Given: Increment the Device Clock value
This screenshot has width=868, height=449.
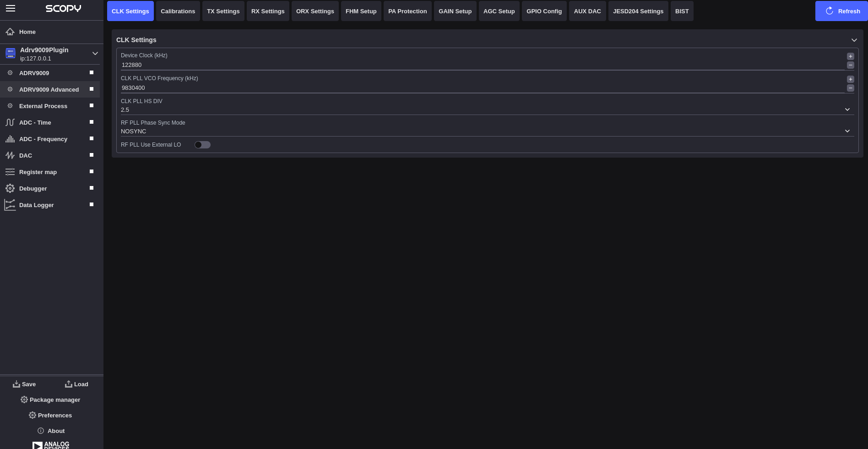Looking at the screenshot, I should coord(851,56).
